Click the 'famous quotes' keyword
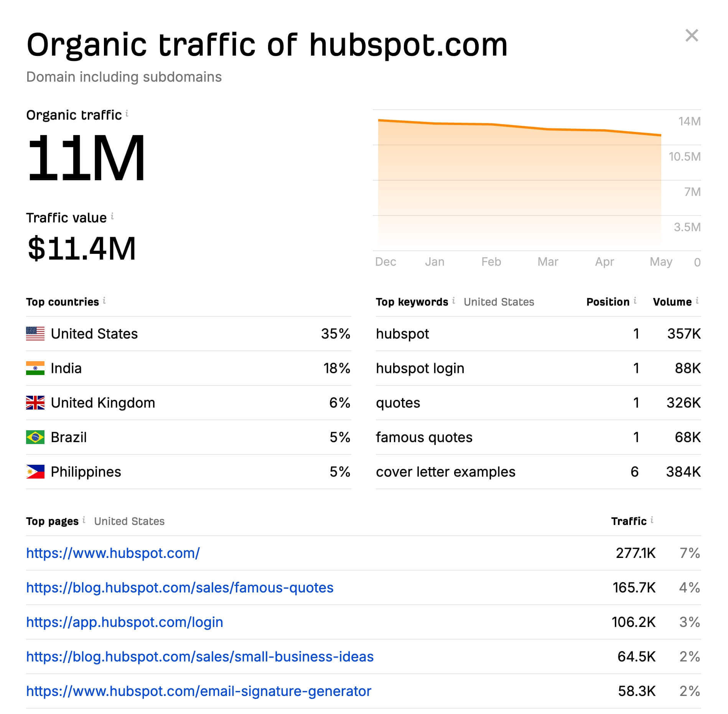728x714 pixels. click(424, 438)
